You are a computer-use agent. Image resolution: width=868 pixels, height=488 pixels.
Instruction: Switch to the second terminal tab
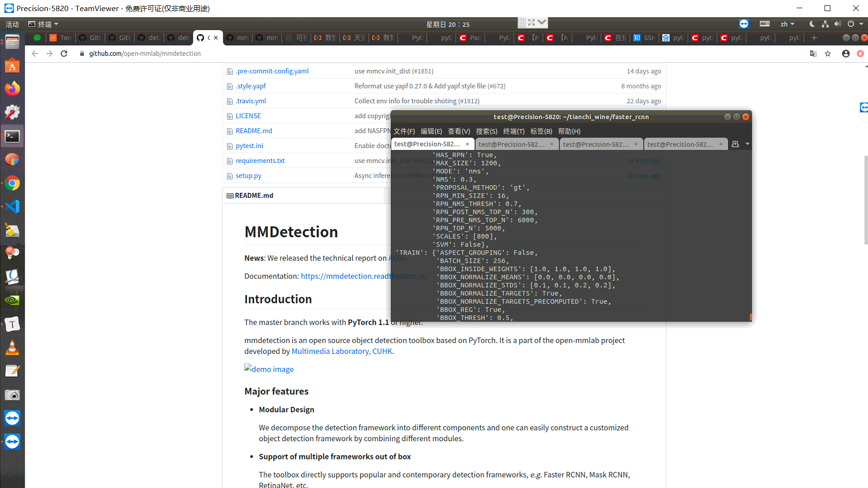coord(517,144)
